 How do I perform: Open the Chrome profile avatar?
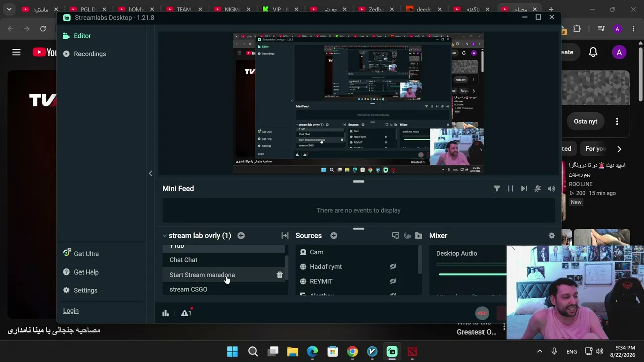[617, 29]
